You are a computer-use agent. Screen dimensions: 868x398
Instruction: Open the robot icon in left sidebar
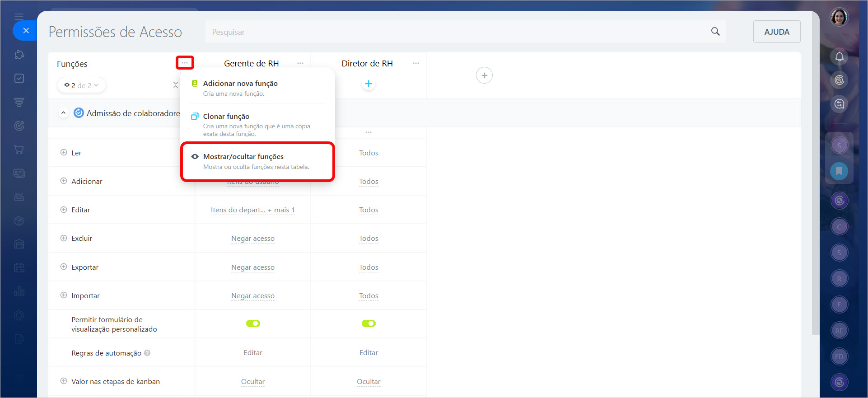pos(19,197)
